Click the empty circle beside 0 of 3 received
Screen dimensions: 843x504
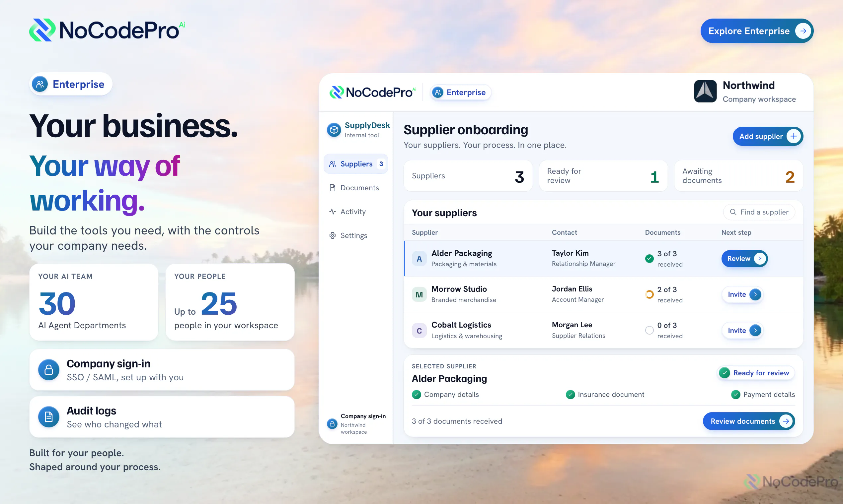point(649,331)
